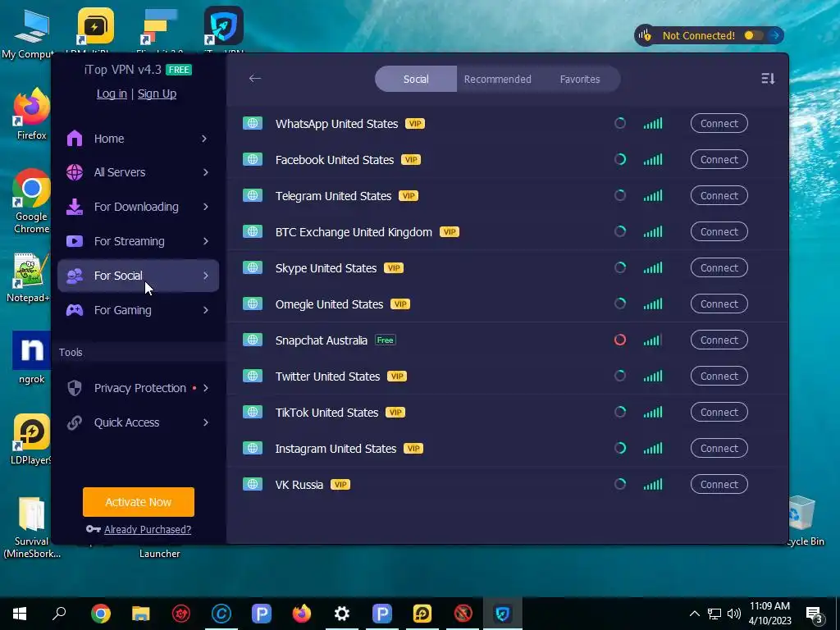Expand the Quick Access chevron

tap(206, 422)
